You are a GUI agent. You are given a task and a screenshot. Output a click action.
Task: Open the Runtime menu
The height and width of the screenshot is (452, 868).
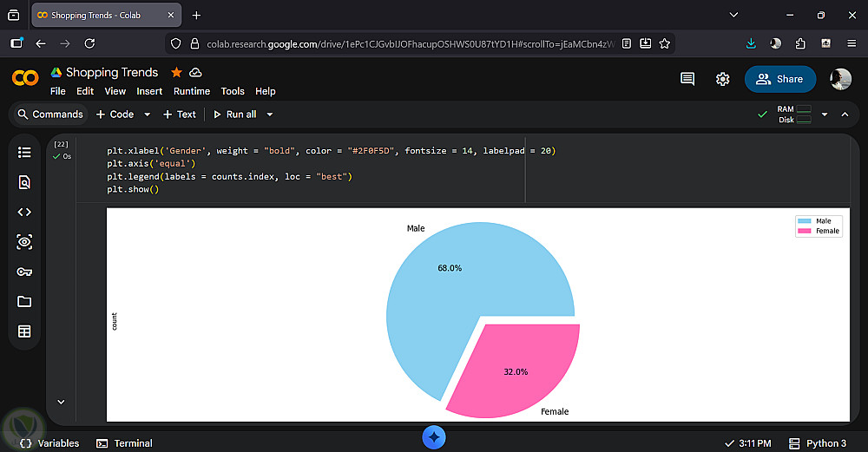click(191, 91)
